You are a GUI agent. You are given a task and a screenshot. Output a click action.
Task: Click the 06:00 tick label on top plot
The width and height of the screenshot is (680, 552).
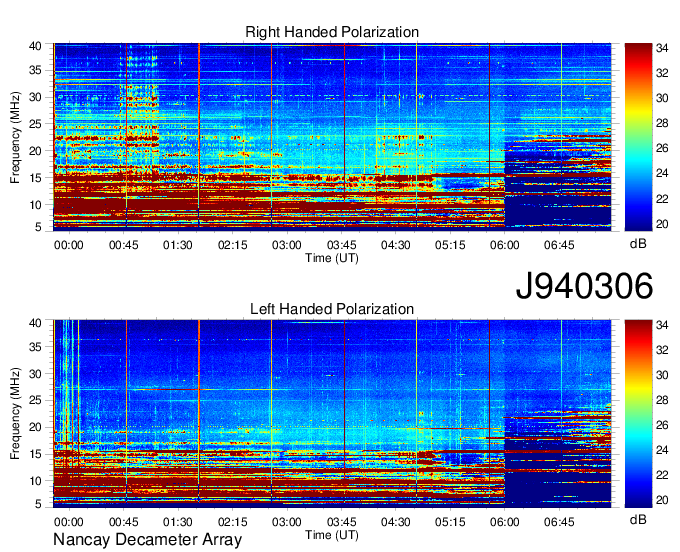point(505,245)
